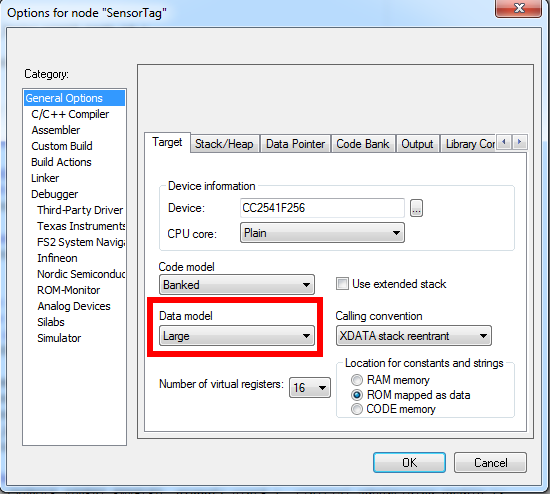Open the Data model dropdown

237,336
